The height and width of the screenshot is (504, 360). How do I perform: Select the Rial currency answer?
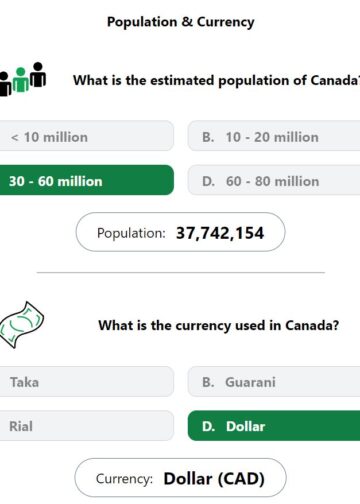click(x=87, y=426)
